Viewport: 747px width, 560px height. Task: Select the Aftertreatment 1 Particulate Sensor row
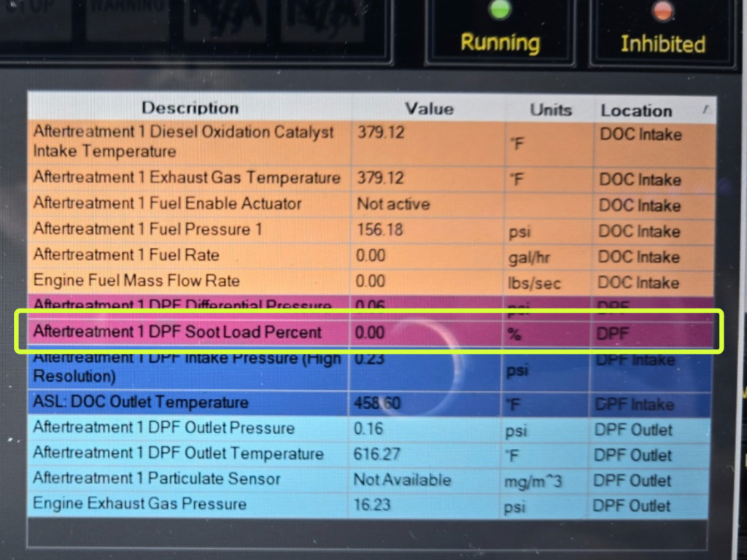tap(157, 479)
